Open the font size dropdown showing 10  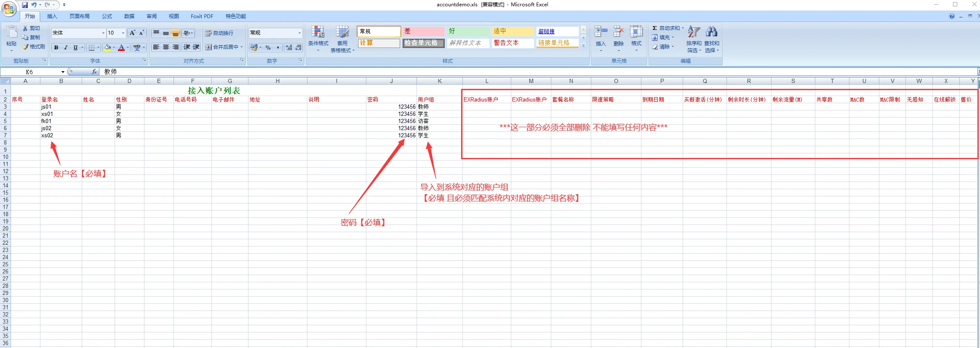click(x=123, y=33)
